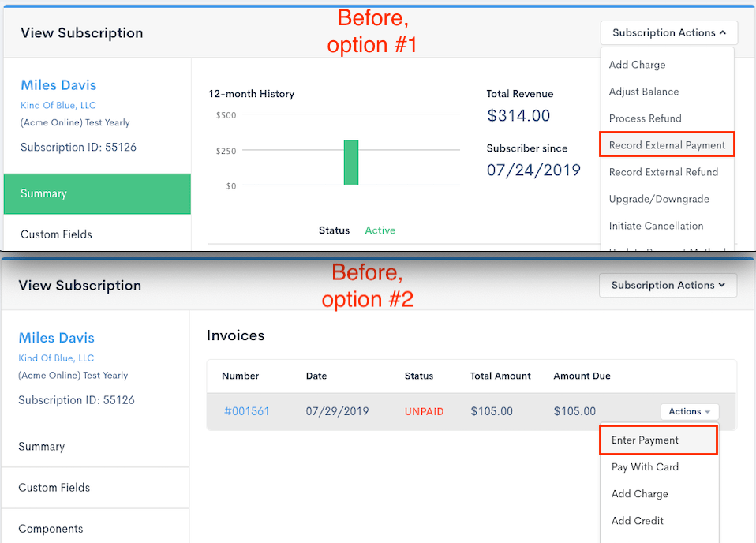The width and height of the screenshot is (756, 543).
Task: Collapse the open Subscription Actions menu in top panel
Action: point(668,33)
